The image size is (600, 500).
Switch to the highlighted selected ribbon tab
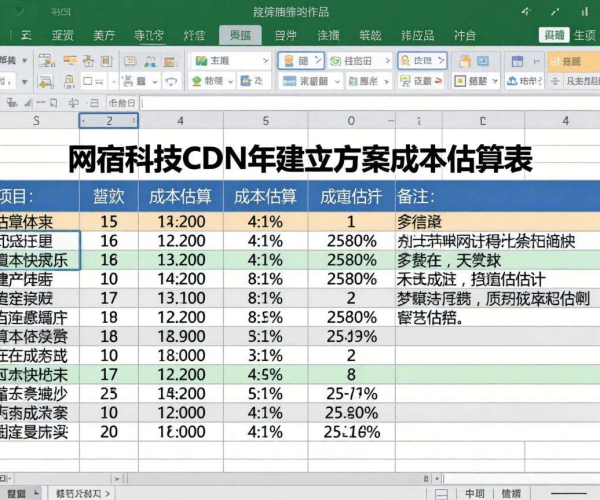click(240, 36)
